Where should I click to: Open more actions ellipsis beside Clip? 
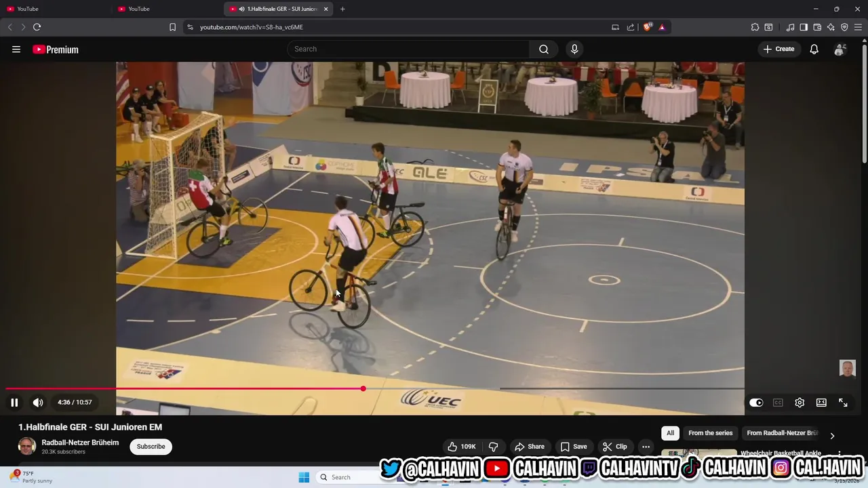pyautogui.click(x=646, y=447)
